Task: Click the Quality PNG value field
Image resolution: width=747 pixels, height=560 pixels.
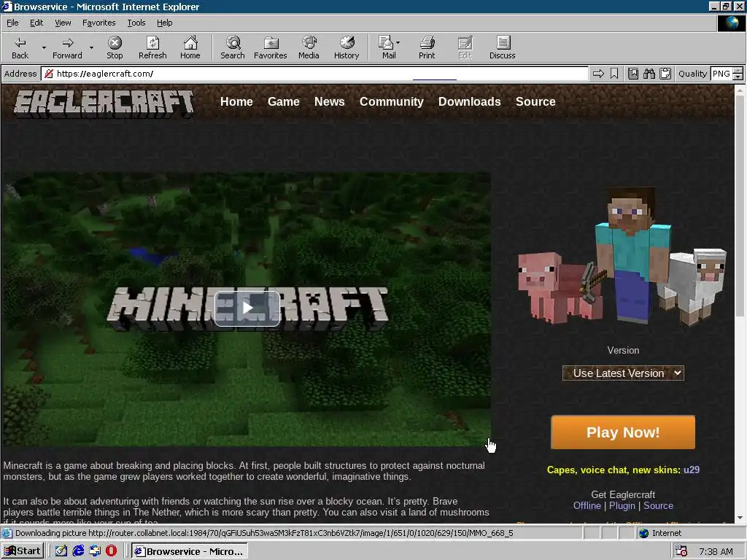Action: tap(721, 74)
